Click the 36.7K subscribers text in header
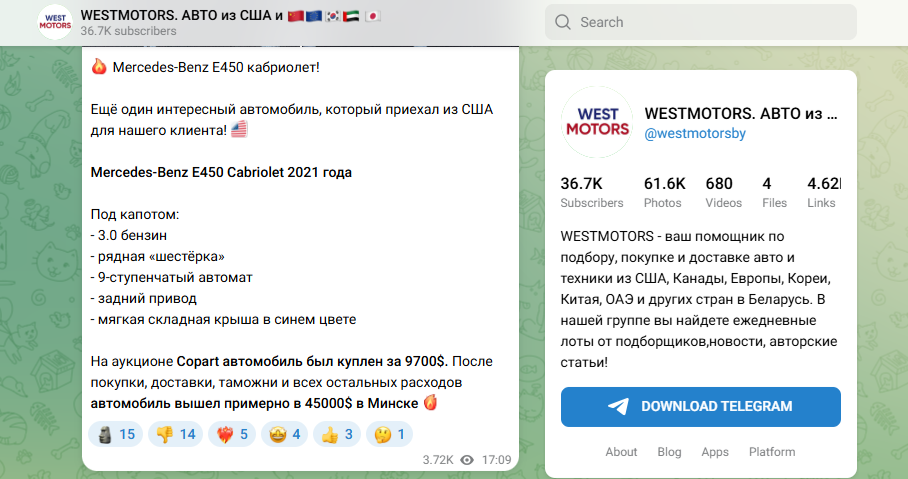 pyautogui.click(x=129, y=31)
